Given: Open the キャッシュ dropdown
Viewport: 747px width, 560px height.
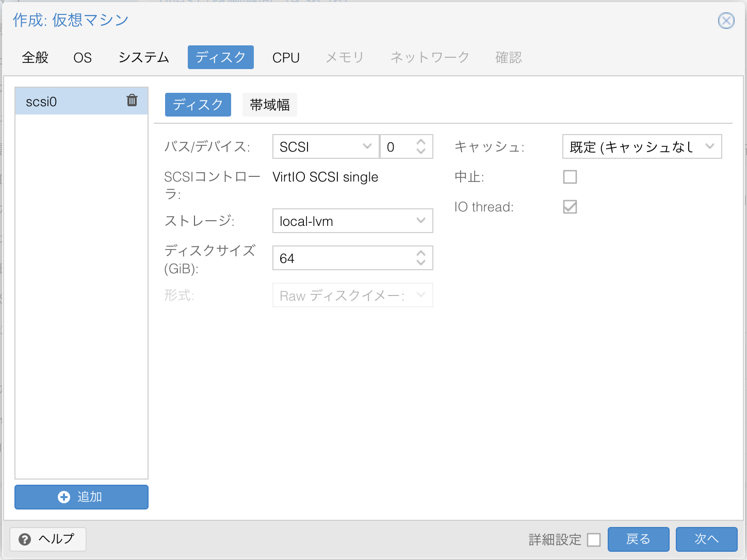Looking at the screenshot, I should pos(710,146).
